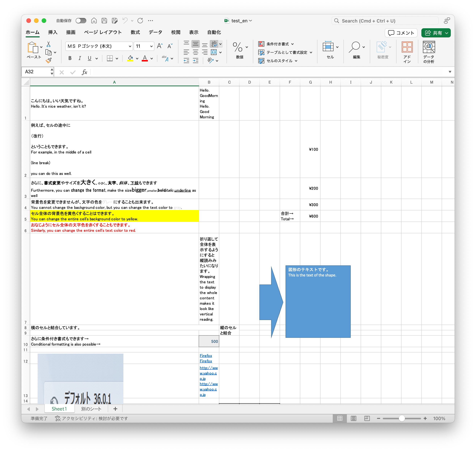Add a new sheet with the plus button

coord(115,409)
